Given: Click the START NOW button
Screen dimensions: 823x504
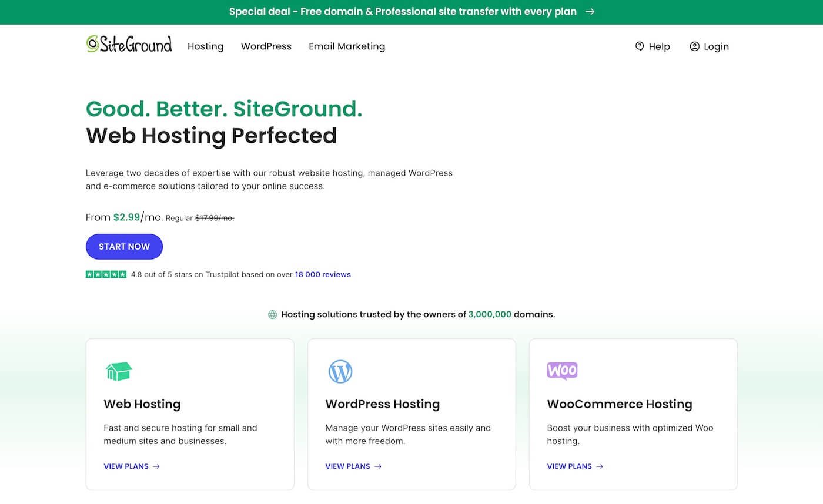Looking at the screenshot, I should (124, 247).
